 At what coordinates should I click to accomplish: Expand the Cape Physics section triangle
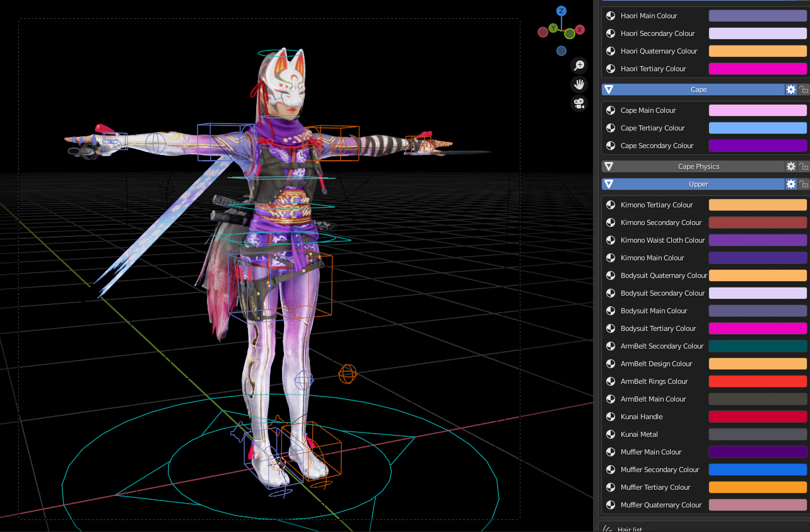(609, 166)
